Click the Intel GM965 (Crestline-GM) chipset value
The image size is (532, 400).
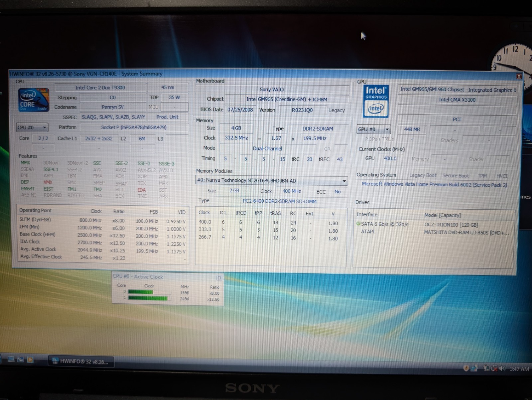tap(287, 99)
